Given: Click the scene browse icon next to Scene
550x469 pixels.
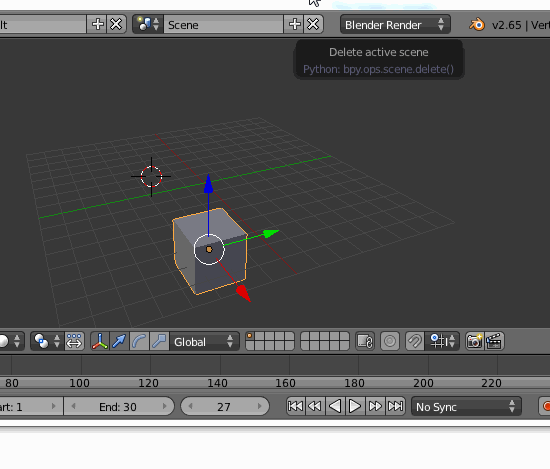Looking at the screenshot, I should coord(148,25).
